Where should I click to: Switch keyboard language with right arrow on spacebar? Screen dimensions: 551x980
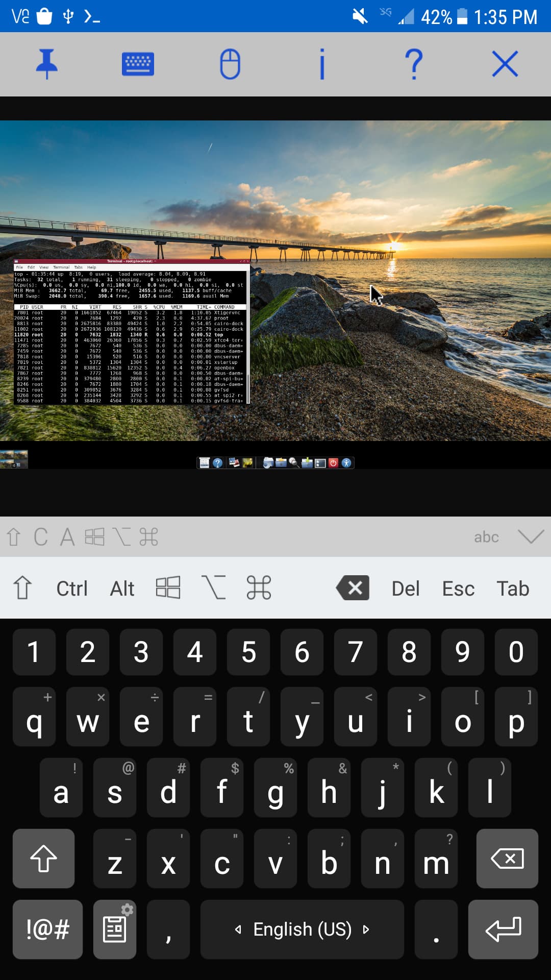pyautogui.click(x=366, y=929)
